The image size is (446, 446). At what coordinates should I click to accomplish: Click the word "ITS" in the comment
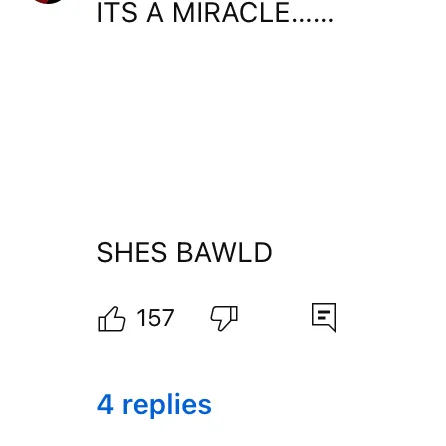coord(117,13)
